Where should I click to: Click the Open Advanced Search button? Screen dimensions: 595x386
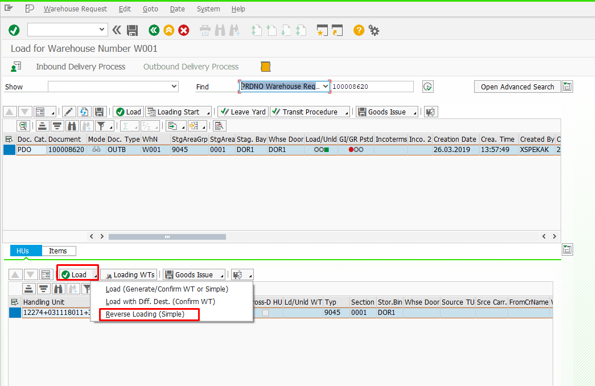pyautogui.click(x=517, y=87)
